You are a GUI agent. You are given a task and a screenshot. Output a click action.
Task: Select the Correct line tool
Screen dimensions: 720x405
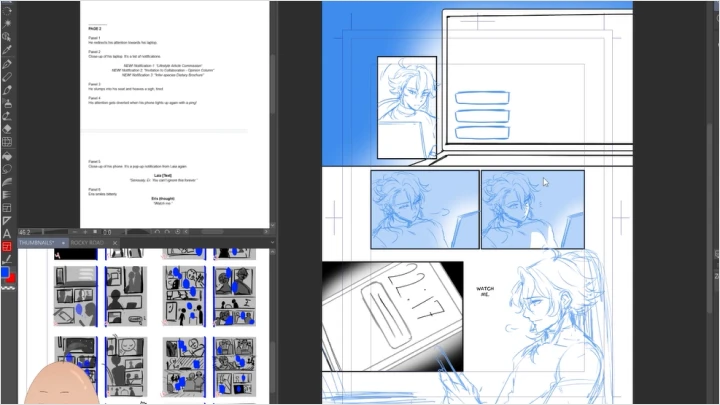7,260
